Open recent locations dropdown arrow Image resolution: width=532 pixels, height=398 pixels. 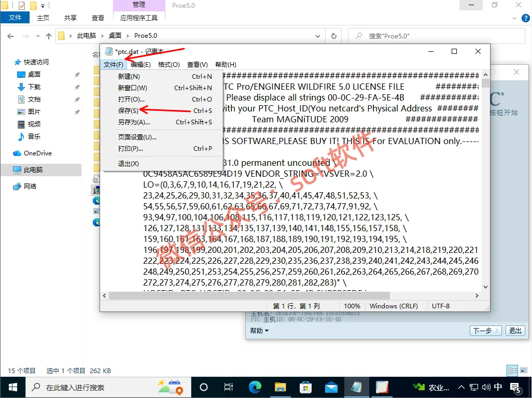38,36
